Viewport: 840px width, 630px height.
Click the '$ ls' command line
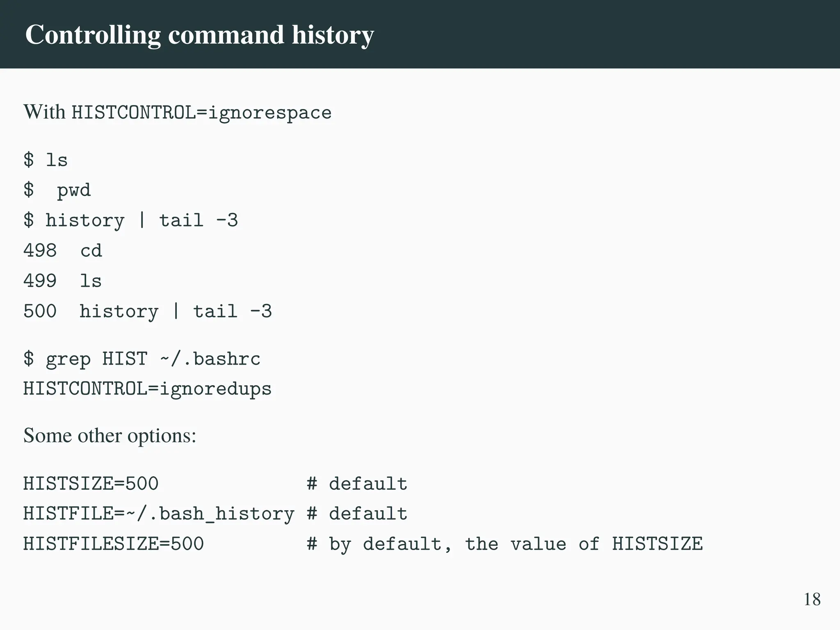pyautogui.click(x=45, y=160)
